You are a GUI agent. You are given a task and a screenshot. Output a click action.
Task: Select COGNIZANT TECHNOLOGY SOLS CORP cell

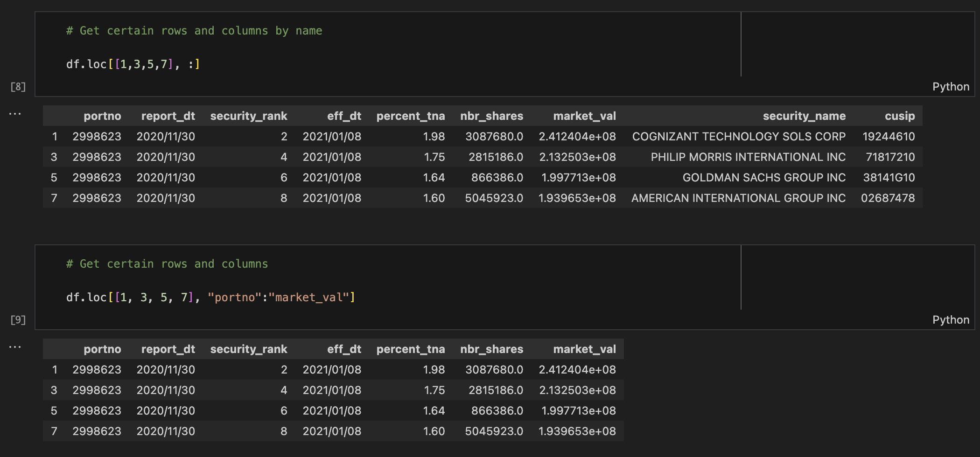tap(739, 137)
